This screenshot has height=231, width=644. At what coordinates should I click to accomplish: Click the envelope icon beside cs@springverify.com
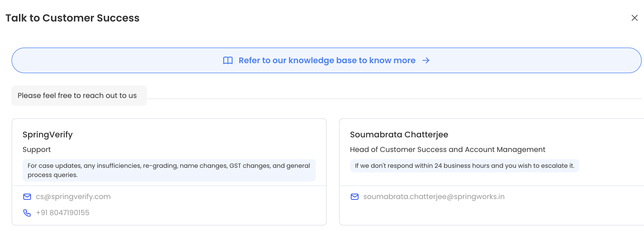coord(27,197)
